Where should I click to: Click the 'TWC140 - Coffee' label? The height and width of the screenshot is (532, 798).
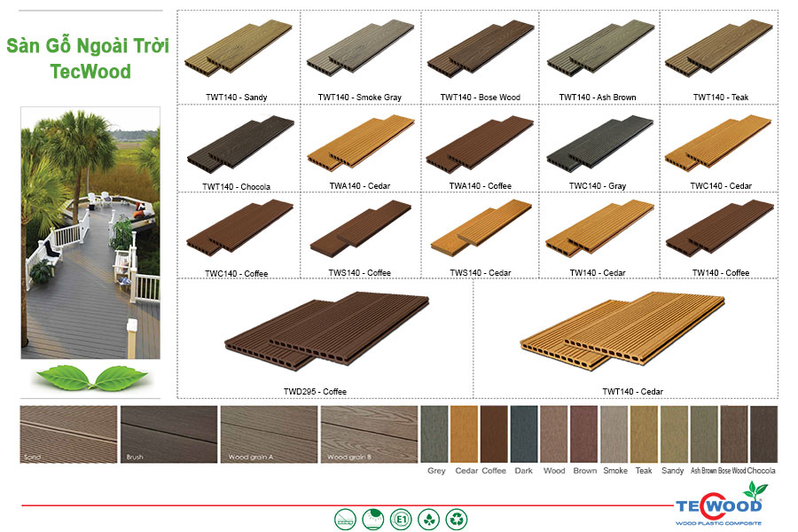click(x=236, y=273)
